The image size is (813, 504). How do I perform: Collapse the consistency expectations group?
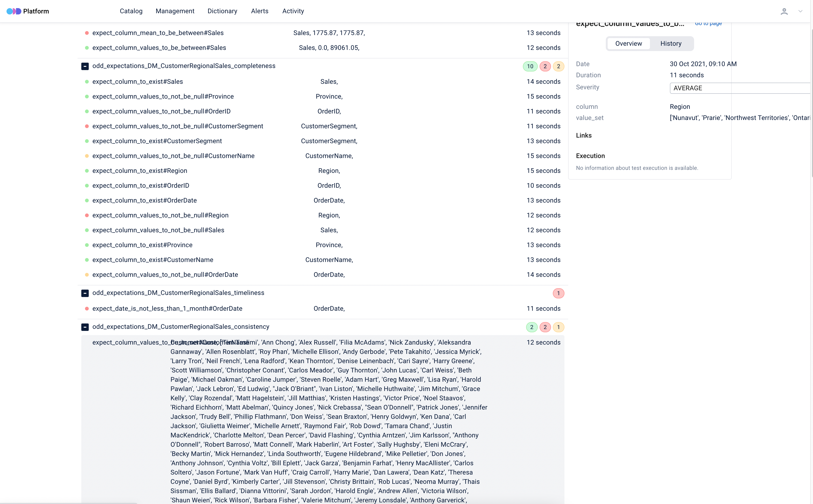(x=85, y=327)
